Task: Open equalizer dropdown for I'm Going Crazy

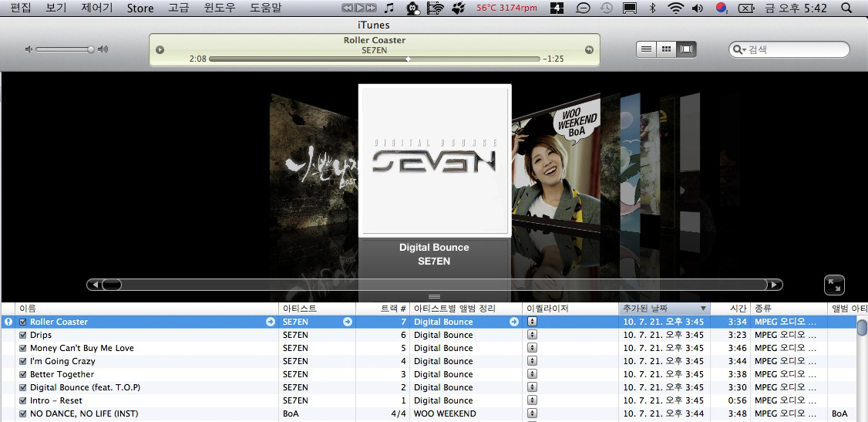Action: click(x=532, y=361)
